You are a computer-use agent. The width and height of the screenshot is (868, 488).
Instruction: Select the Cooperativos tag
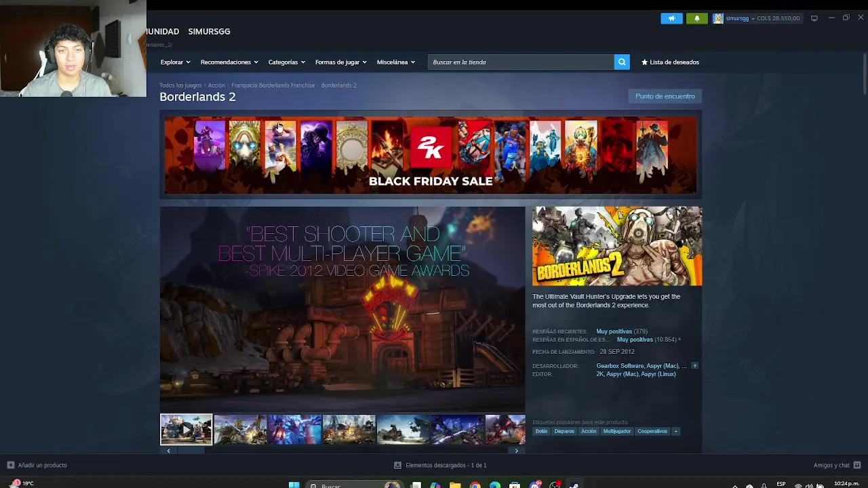click(652, 431)
